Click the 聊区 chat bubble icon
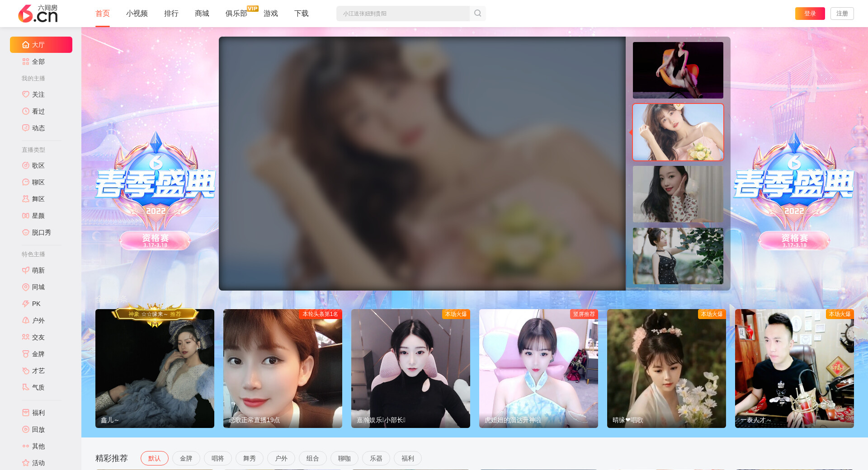Image resolution: width=868 pixels, height=470 pixels. [x=26, y=182]
